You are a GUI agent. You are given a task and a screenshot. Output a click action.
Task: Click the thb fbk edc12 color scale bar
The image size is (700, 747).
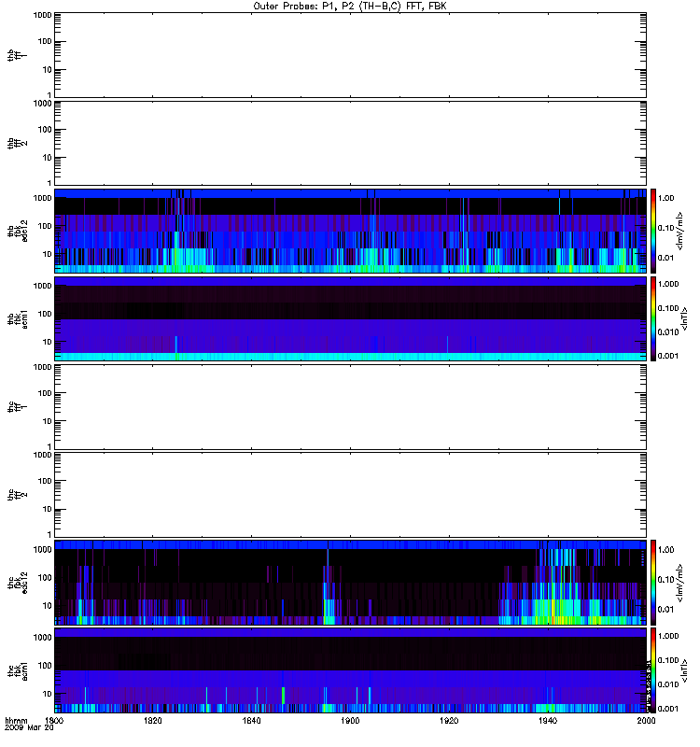click(653, 231)
